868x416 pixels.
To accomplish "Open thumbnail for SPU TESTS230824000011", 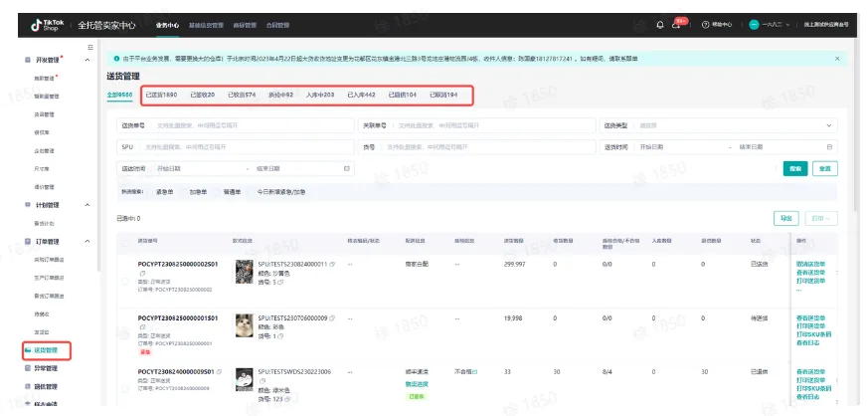I will [245, 272].
